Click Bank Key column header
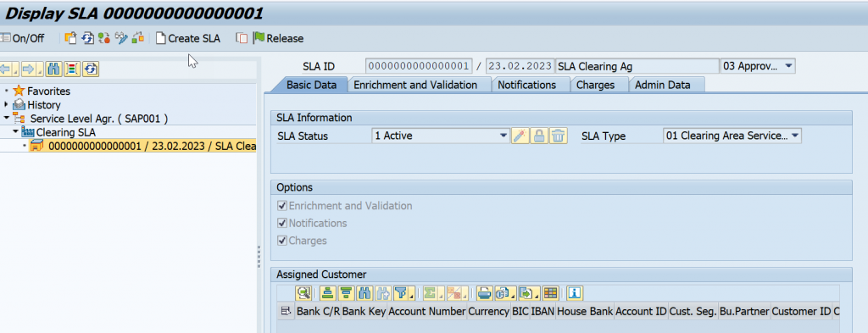The width and height of the screenshot is (868, 333). (364, 312)
